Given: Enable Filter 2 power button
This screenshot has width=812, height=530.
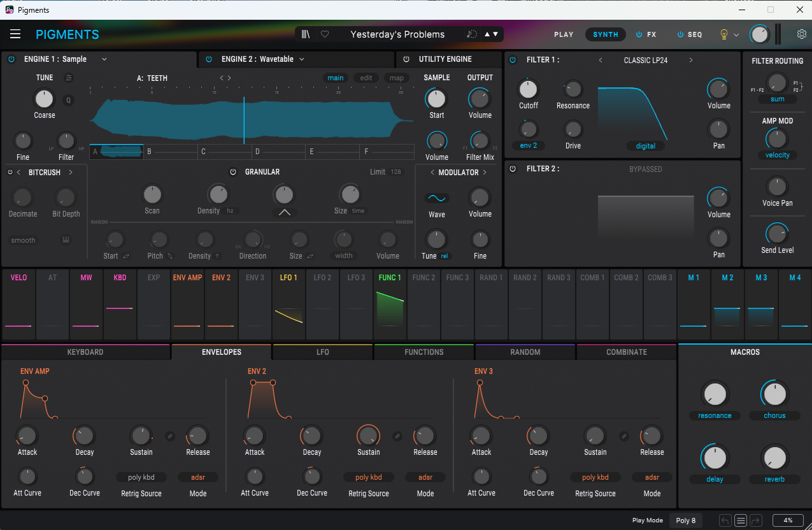Looking at the screenshot, I should tap(513, 169).
